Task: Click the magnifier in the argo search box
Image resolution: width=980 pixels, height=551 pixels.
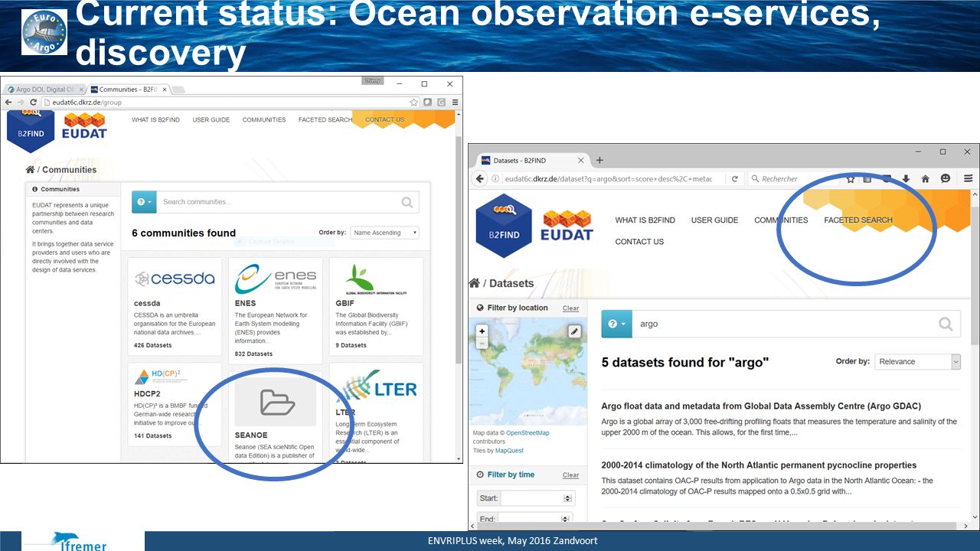Action: 946,324
